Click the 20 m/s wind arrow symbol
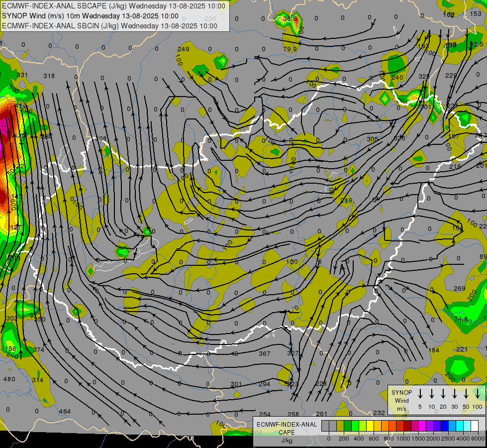Screen dimensions: 487x448 pos(443,394)
